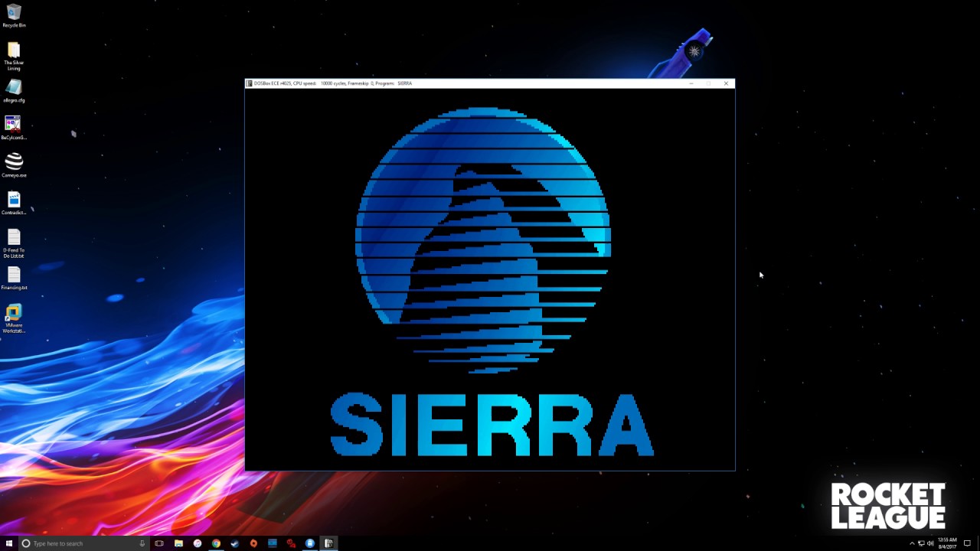Open the clock showing 12:55 AM
980x551 pixels.
click(x=947, y=543)
